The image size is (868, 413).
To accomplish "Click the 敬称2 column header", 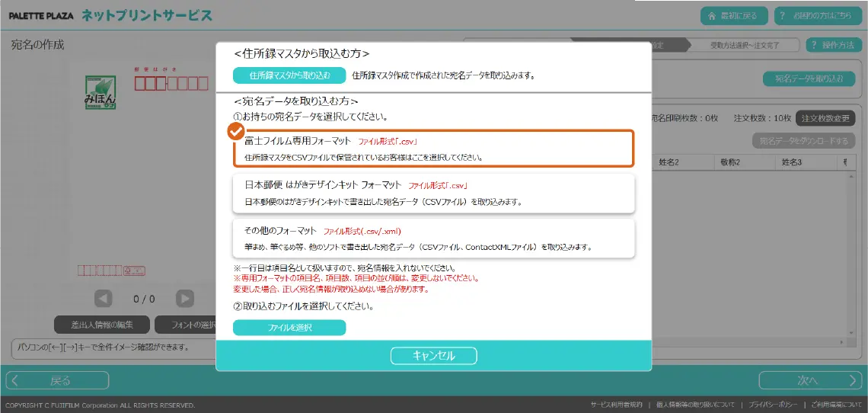I will (x=745, y=162).
